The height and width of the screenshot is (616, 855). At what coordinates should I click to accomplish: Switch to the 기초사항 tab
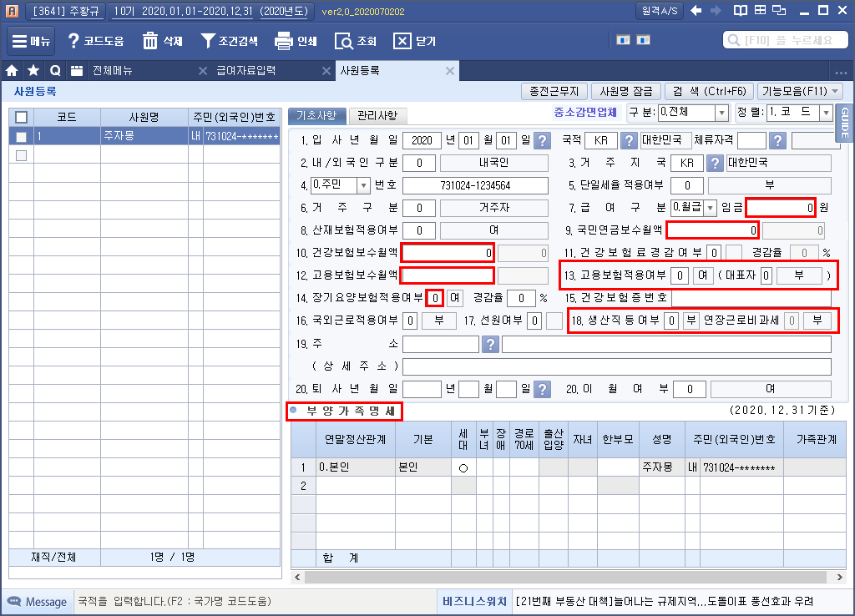(x=316, y=115)
